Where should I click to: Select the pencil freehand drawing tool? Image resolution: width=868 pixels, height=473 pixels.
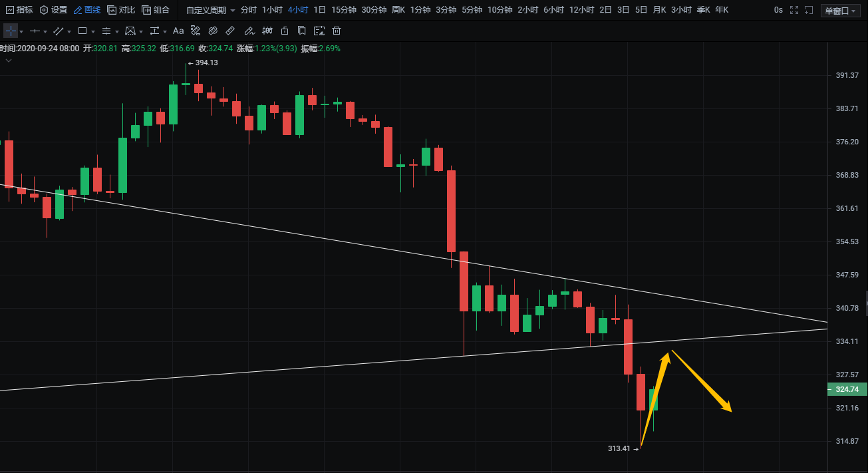[x=249, y=31]
